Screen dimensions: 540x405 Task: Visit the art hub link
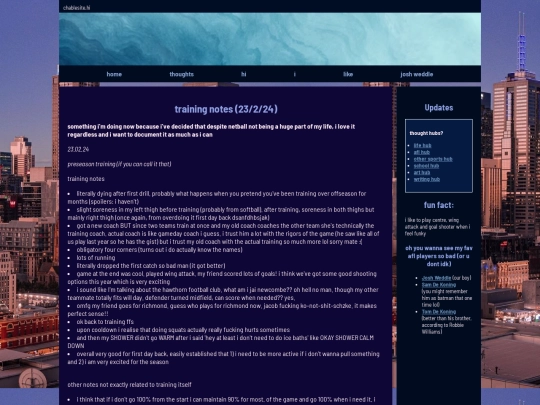click(x=422, y=173)
